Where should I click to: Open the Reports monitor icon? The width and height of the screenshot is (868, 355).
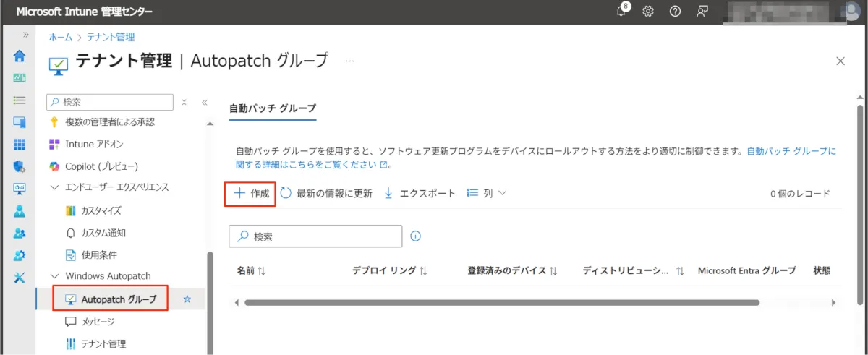pyautogui.click(x=20, y=189)
